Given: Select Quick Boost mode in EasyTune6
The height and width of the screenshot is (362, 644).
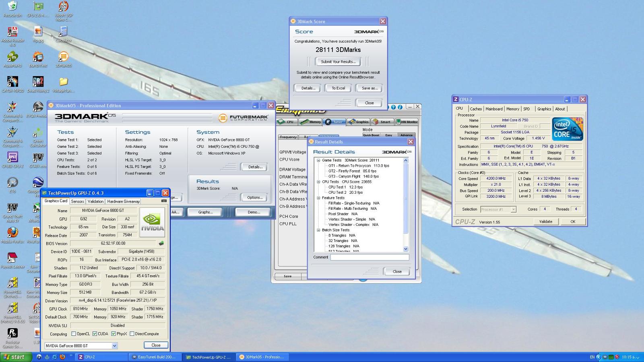Looking at the screenshot, I should [371, 135].
